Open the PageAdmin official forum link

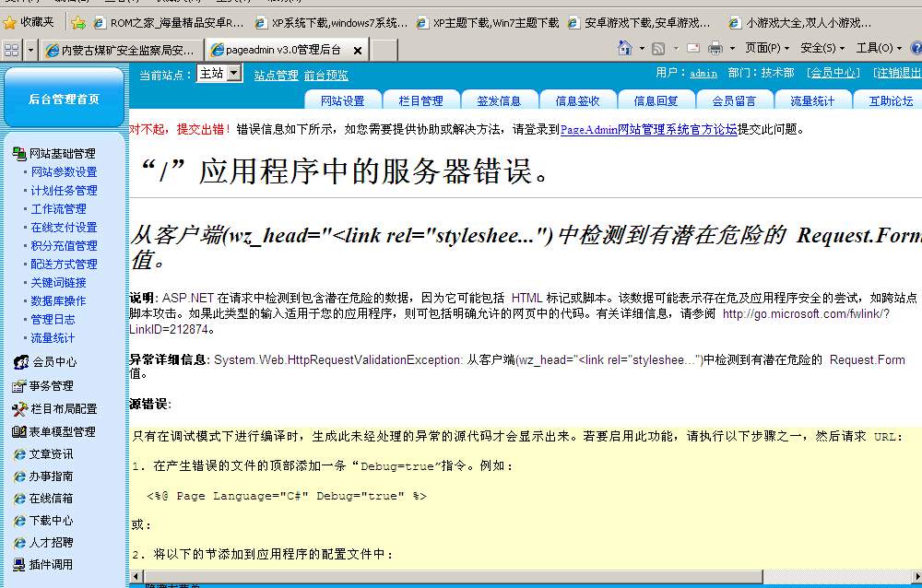coord(648,130)
